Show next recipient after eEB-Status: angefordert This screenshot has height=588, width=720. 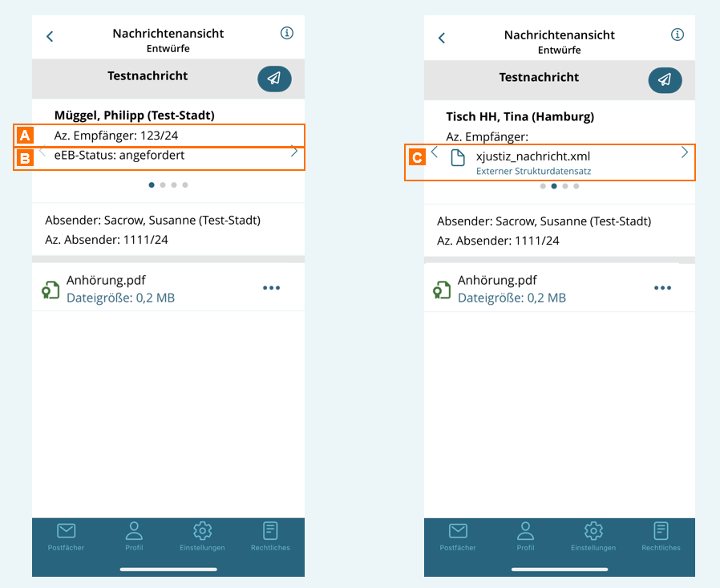click(294, 152)
